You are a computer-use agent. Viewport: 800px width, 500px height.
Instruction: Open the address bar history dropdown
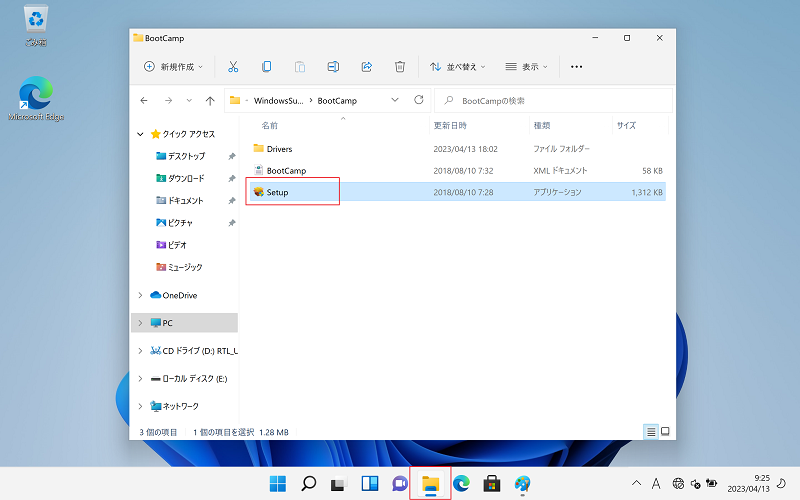coord(395,100)
